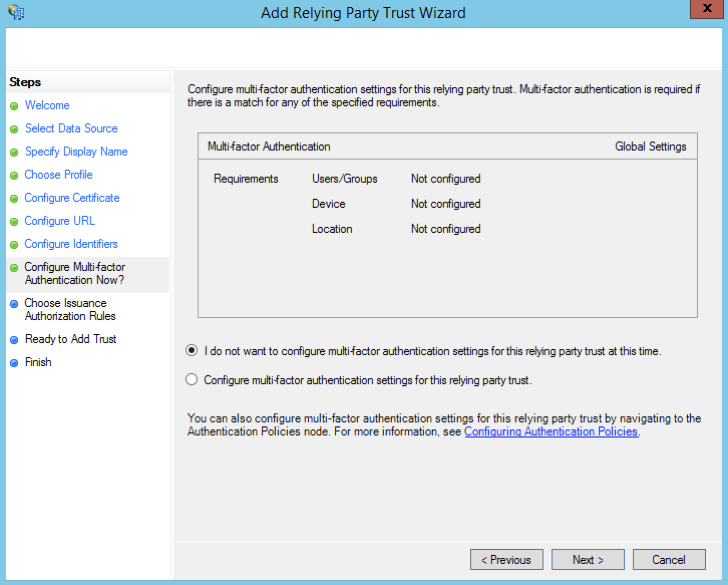Enable configure multi-factor authentication settings option
The width and height of the screenshot is (728, 585).
click(x=191, y=380)
